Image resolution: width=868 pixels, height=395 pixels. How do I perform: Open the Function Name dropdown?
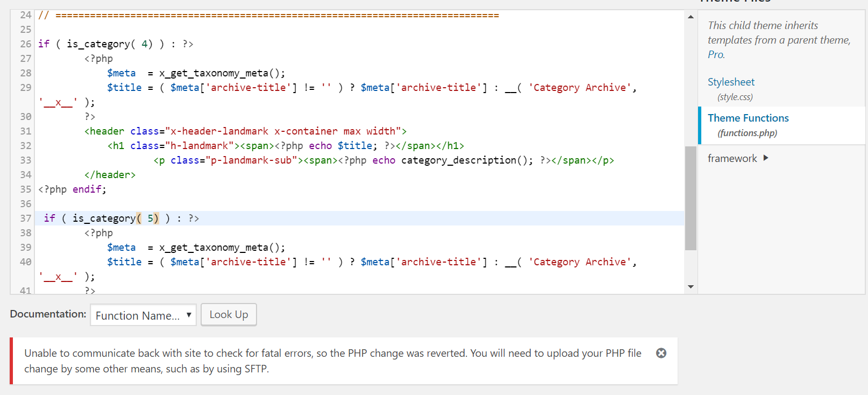click(143, 315)
